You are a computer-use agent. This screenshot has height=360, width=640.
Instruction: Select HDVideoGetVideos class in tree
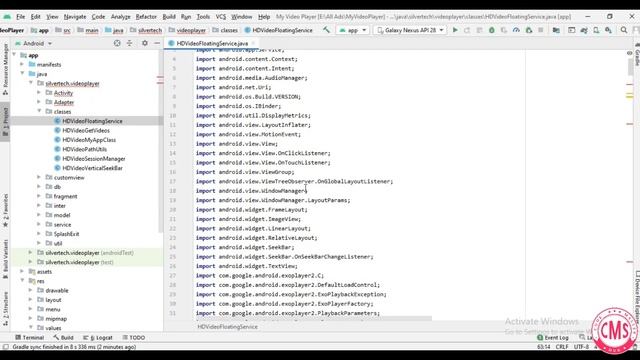pos(86,130)
